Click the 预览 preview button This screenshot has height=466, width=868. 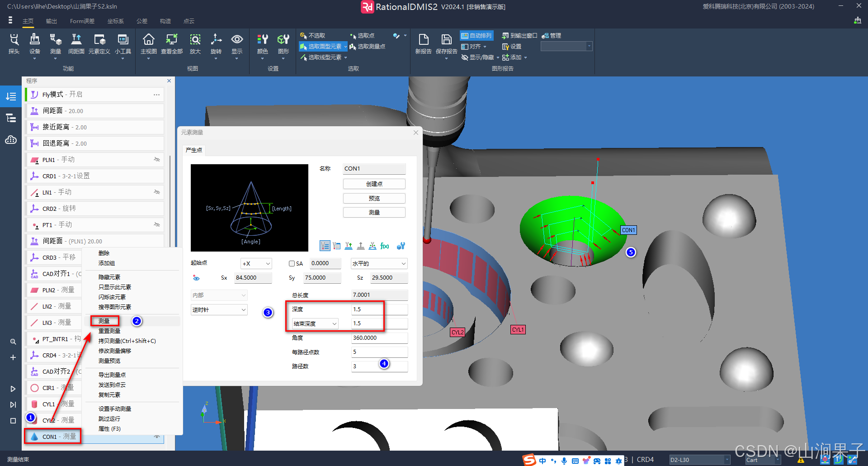374,198
